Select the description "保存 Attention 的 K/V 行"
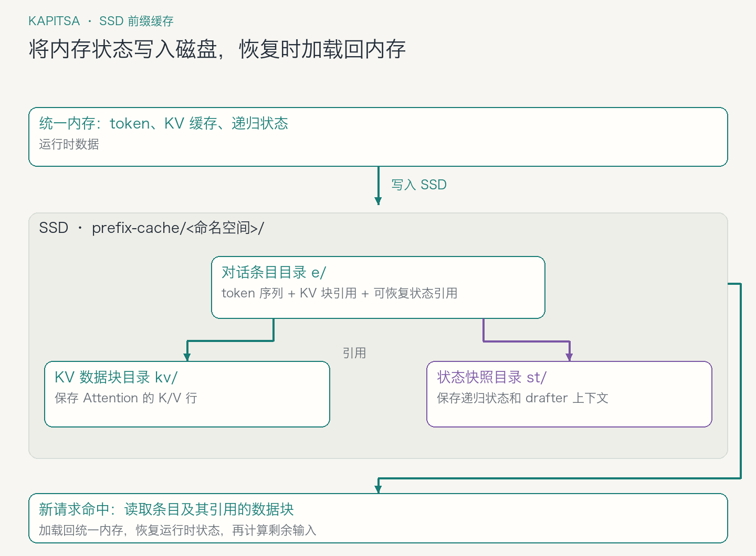 point(126,398)
